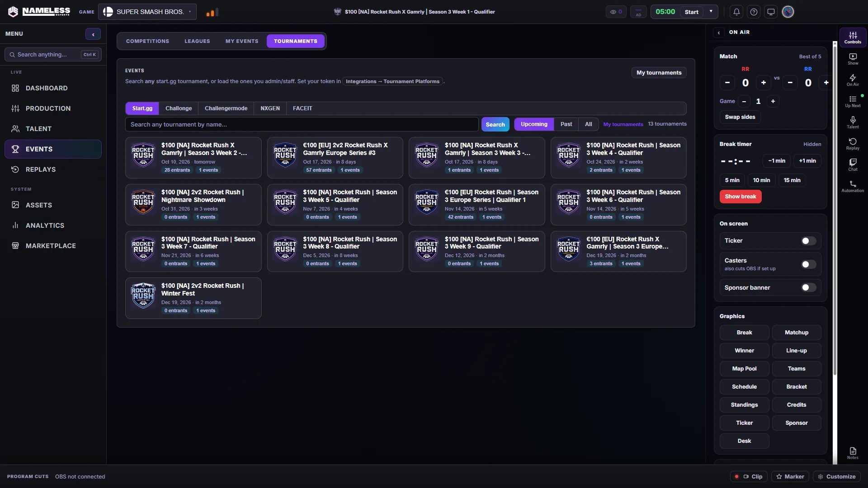
Task: Switch to the My Events tab
Action: pyautogui.click(x=242, y=41)
